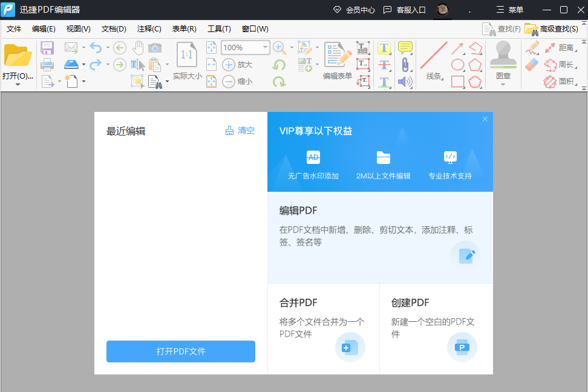Open the 文档(D) menu
This screenshot has width=588, height=392.
pyautogui.click(x=114, y=29)
